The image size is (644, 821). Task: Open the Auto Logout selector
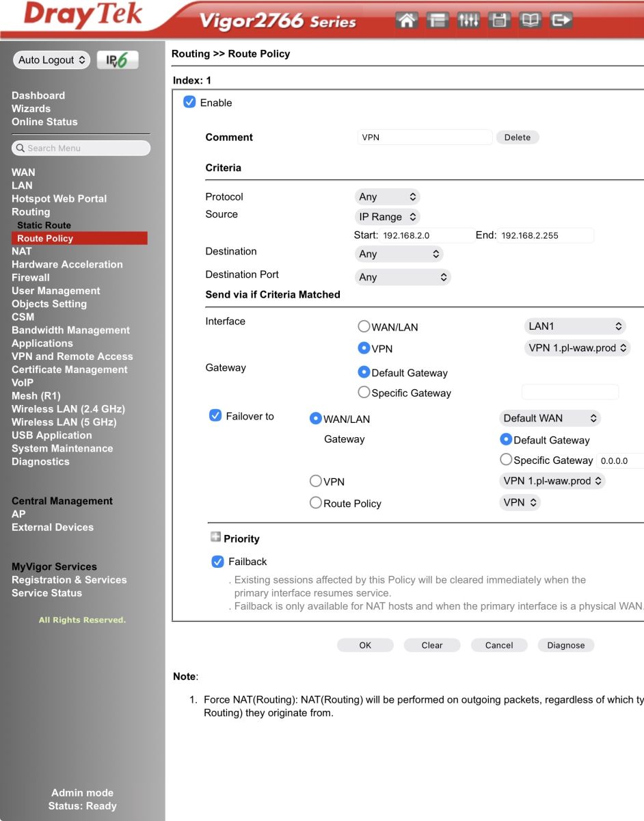click(51, 60)
